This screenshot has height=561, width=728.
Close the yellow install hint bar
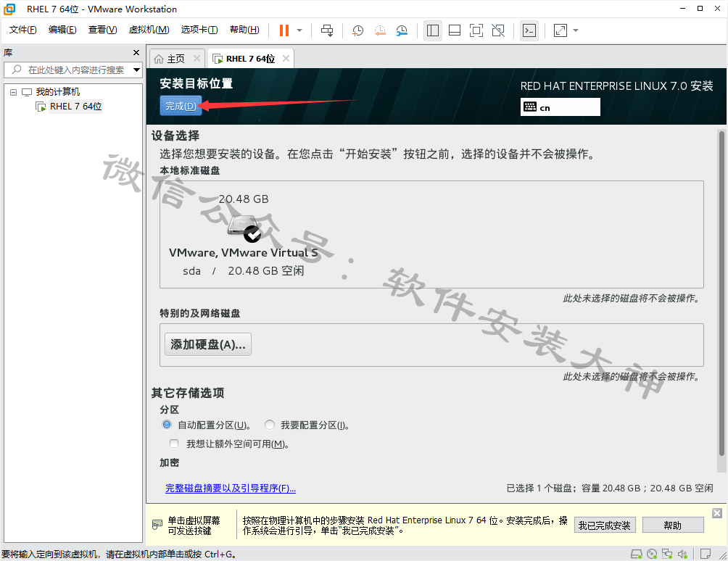point(717,513)
